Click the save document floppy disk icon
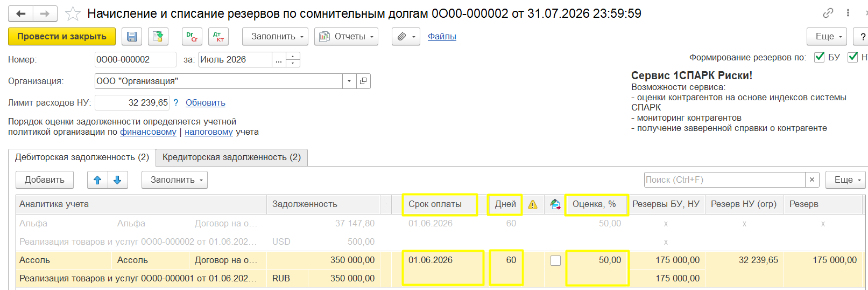Screen dimensions: 868x290 click(x=132, y=37)
